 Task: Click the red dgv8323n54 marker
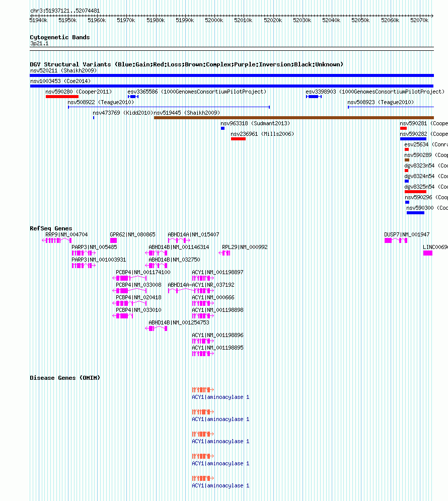tap(406, 171)
